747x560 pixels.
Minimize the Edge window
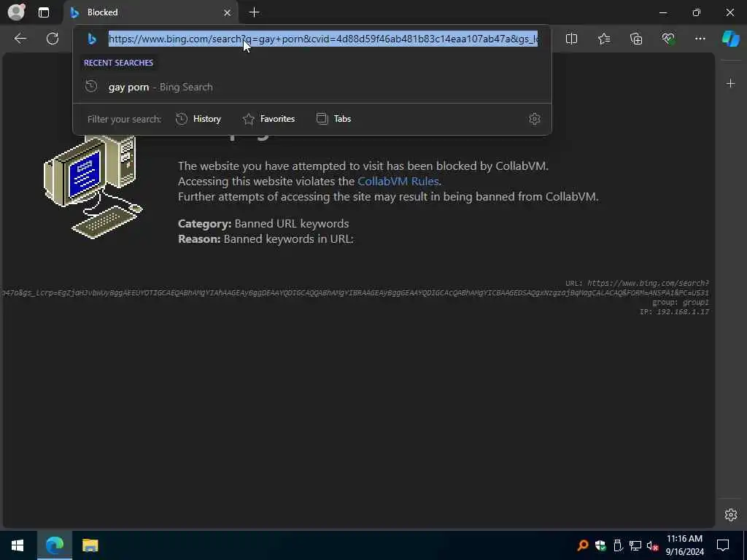663,12
